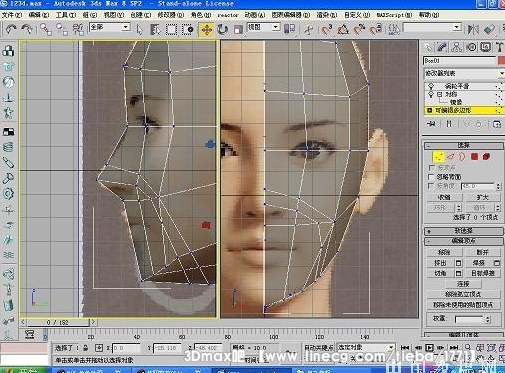Choose the Bind to Space Warp tool
Screen dimensions: 505x373
click(78, 29)
